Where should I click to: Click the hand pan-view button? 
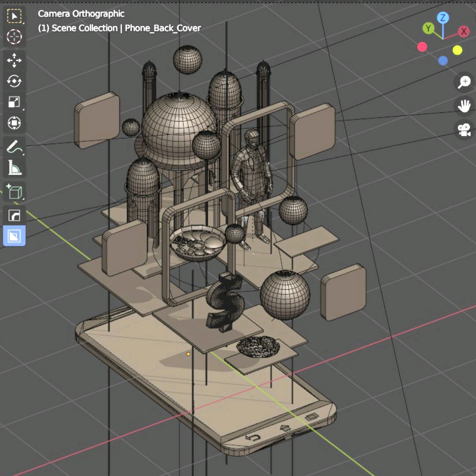[x=464, y=106]
